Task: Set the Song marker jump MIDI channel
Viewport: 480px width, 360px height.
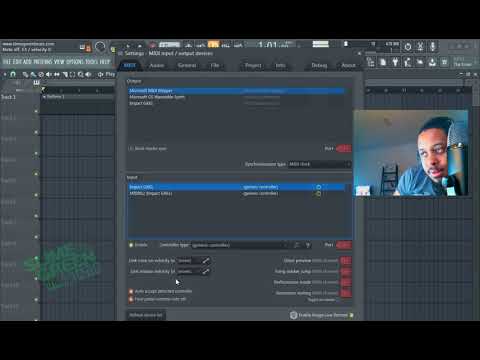Action: point(346,271)
